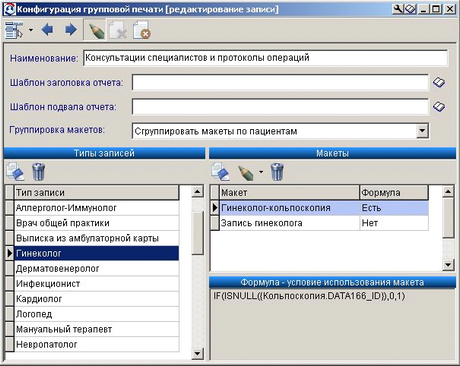Screen dimensions: 460x366
Task: Toggle the edit pencil in top toolbar
Action: pyautogui.click(x=95, y=30)
